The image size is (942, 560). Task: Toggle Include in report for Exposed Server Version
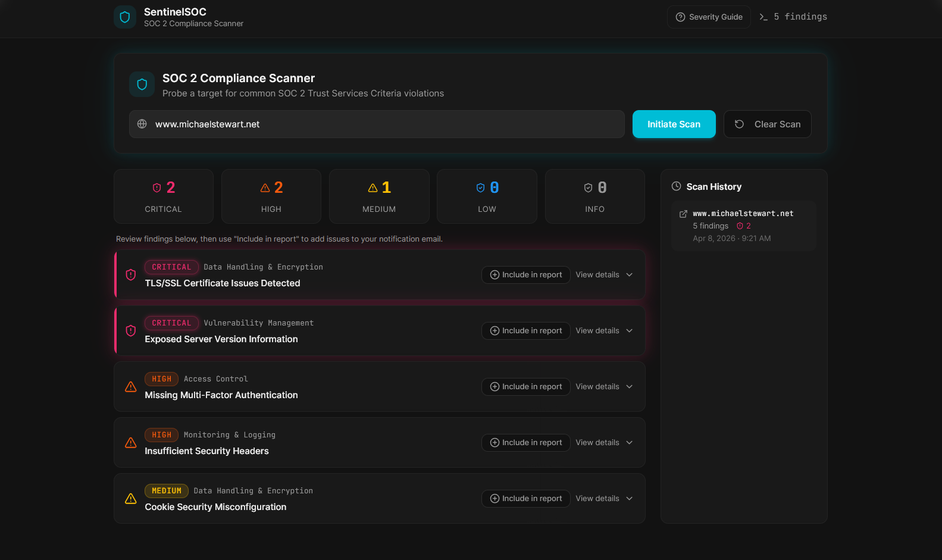coord(525,331)
